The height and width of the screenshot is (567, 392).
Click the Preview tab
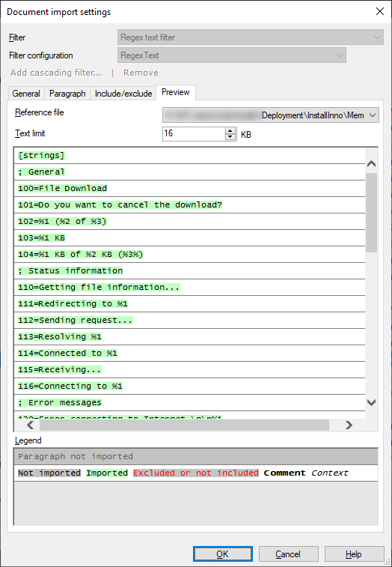coord(176,93)
